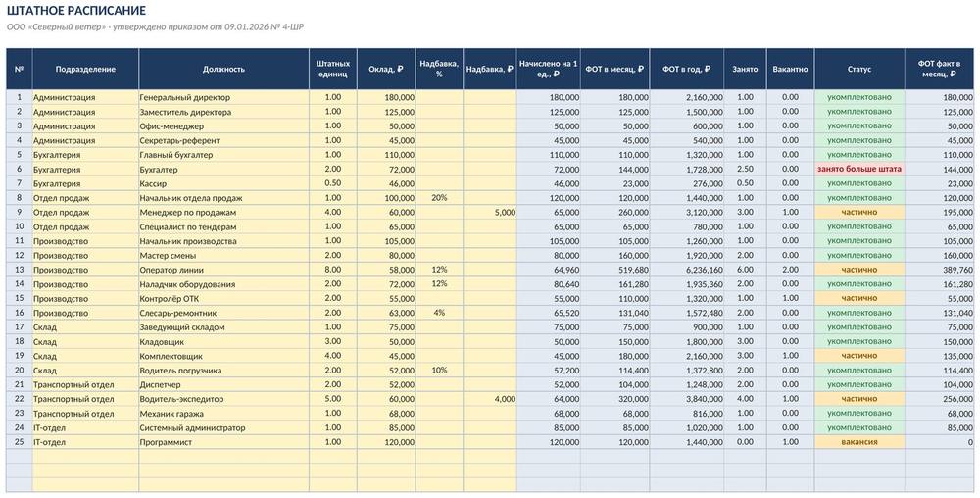Image resolution: width=980 pixels, height=498 pixels.
Task: Click the 64,960 accrued per unit cell
Action: click(x=549, y=270)
